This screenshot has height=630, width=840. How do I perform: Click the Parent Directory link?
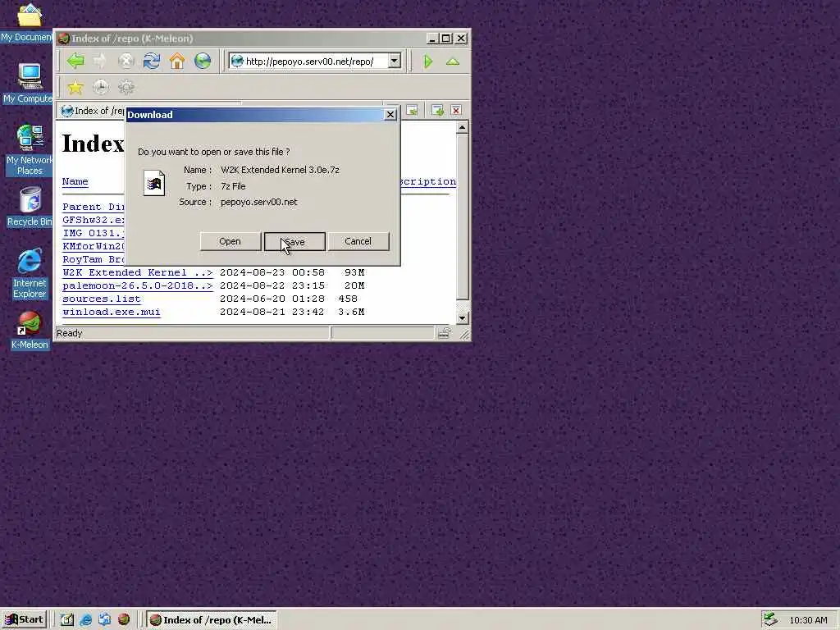click(94, 207)
